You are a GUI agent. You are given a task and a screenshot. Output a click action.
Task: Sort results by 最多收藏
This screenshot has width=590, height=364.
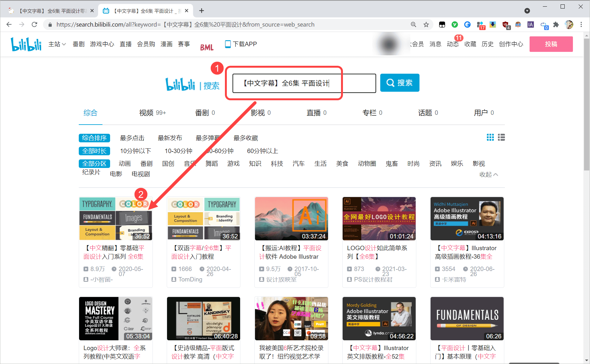(246, 138)
